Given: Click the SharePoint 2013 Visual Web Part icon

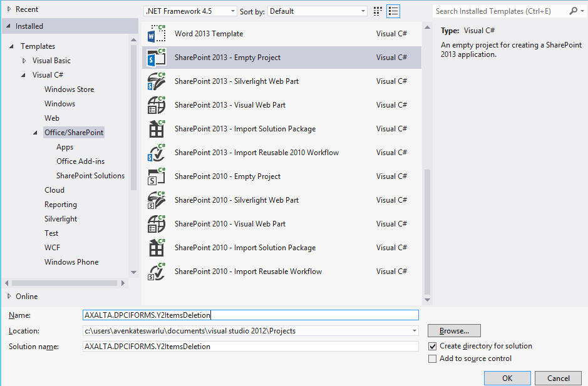Looking at the screenshot, I should click(157, 105).
